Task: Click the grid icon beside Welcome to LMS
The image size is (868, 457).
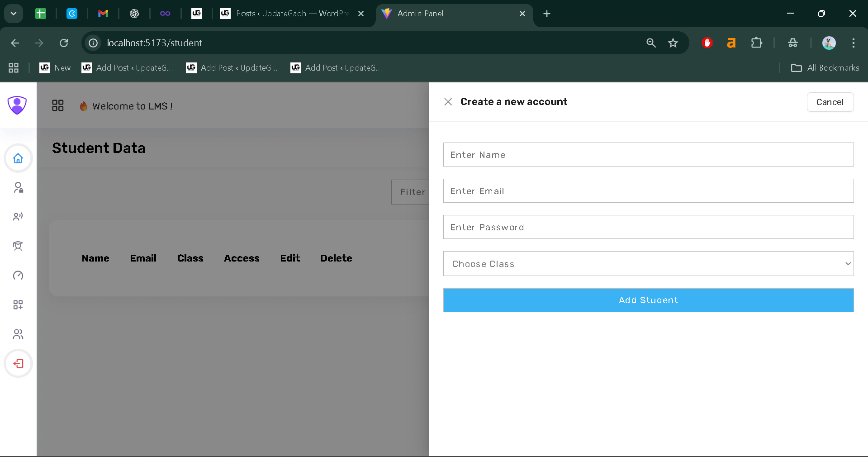Action: coord(58,105)
